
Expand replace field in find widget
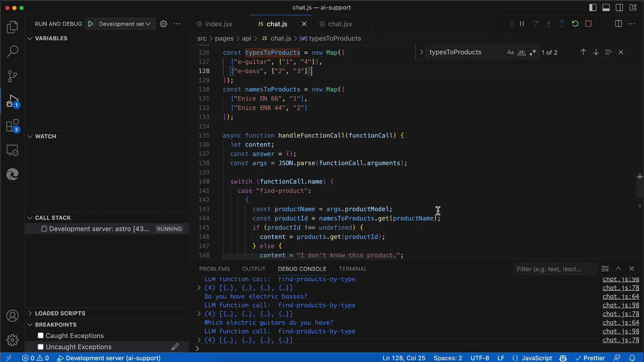[x=421, y=52]
